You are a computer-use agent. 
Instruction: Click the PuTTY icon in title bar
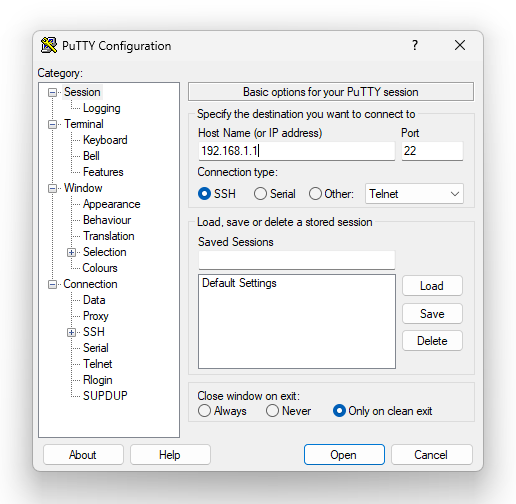point(49,45)
